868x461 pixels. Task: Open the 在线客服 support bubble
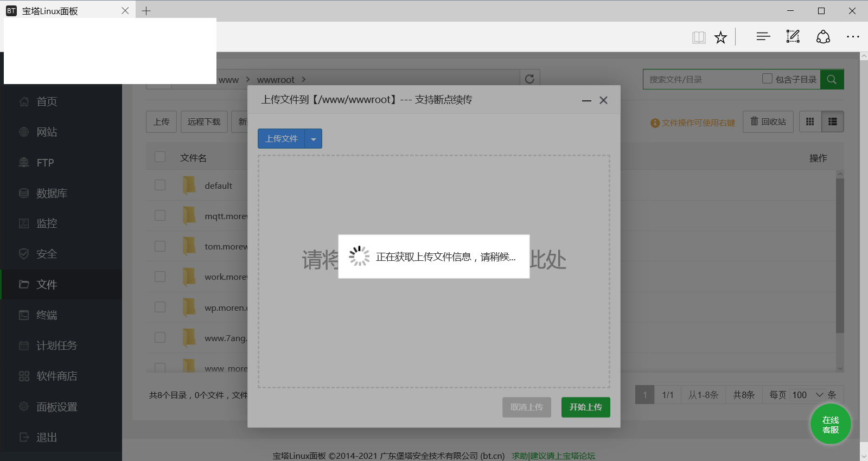tap(831, 425)
